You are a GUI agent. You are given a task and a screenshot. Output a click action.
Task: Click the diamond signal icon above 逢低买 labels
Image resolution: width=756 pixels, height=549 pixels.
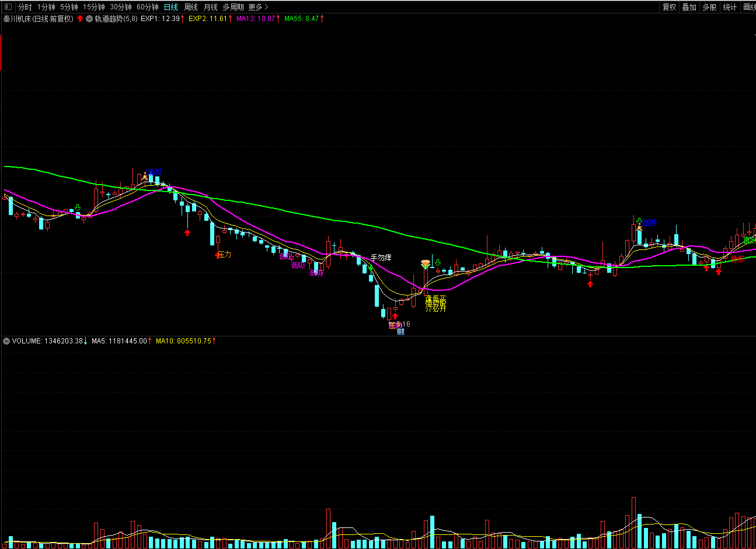(426, 265)
